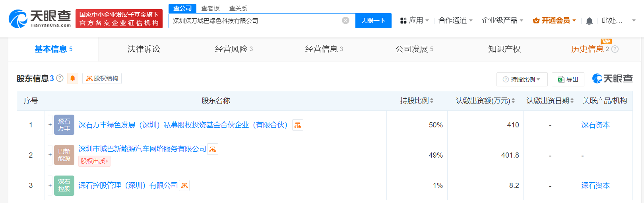Open equity chart icon for 深石控股管理

point(184,185)
